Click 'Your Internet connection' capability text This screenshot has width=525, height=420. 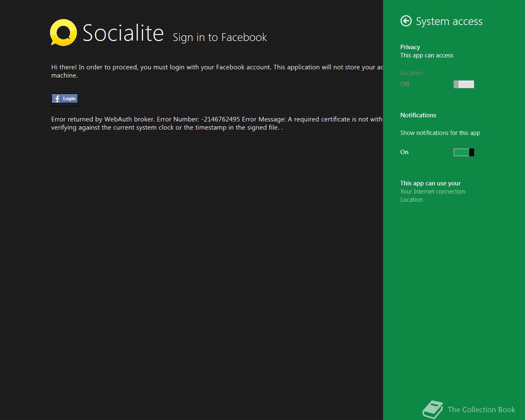(x=433, y=192)
